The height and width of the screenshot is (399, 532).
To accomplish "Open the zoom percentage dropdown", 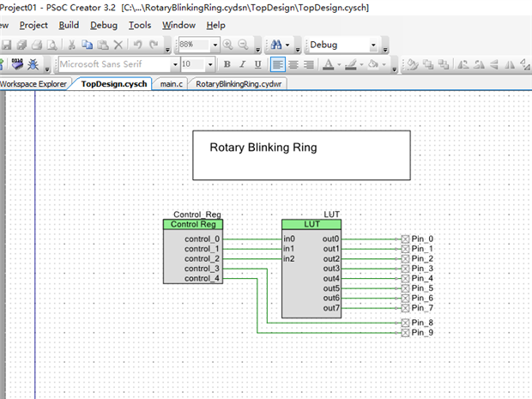I will (215, 45).
